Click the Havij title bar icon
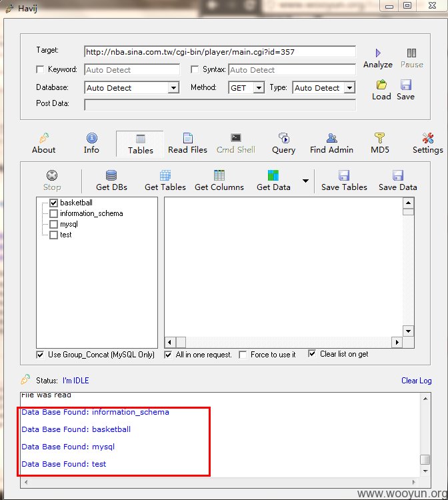The height and width of the screenshot is (500, 448). pyautogui.click(x=10, y=9)
